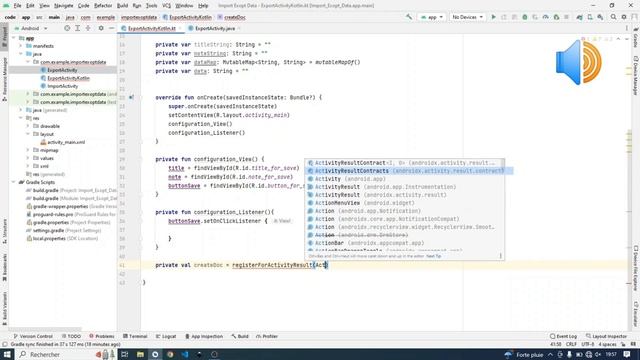Viewport: 640px width, 360px height.
Task: Choose Activity (android.app) from the completion list
Action: 404,179
